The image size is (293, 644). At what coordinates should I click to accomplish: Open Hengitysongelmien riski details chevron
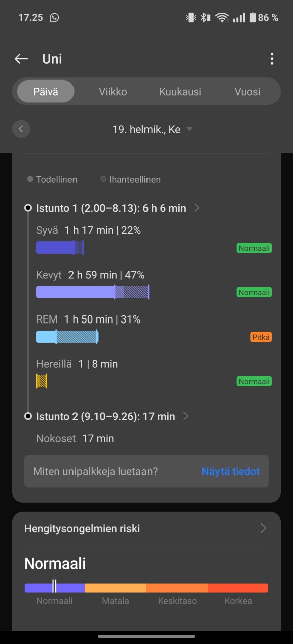[x=263, y=528]
